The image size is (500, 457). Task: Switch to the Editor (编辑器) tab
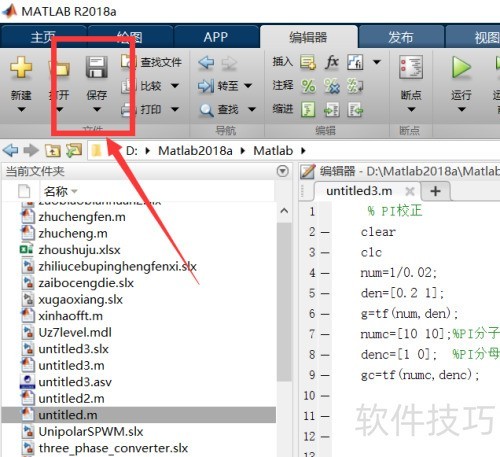(x=308, y=37)
